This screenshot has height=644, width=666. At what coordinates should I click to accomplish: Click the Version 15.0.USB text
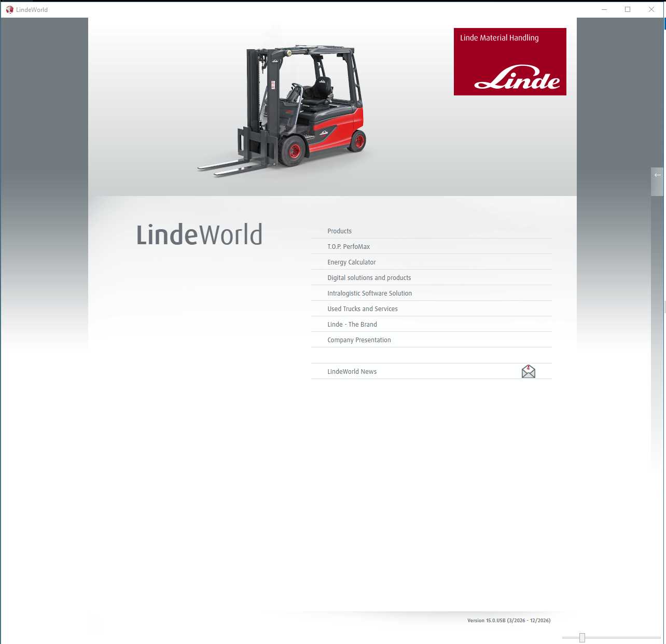pyautogui.click(x=509, y=621)
